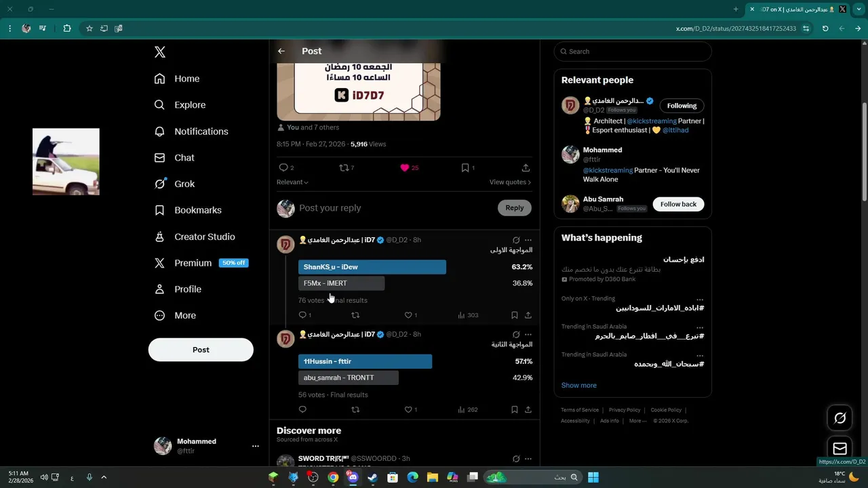Open options for Only on X trending item
Viewport: 868px width, 488px height.
tap(700, 299)
